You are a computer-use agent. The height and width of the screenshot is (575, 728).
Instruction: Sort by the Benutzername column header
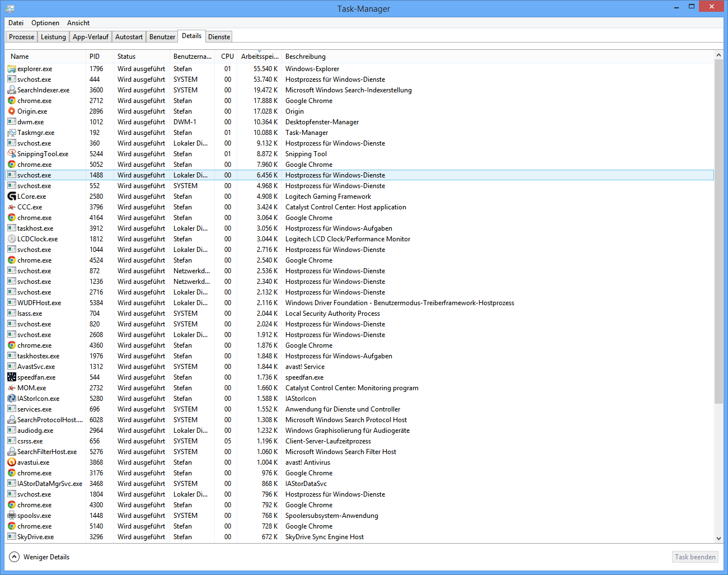192,57
